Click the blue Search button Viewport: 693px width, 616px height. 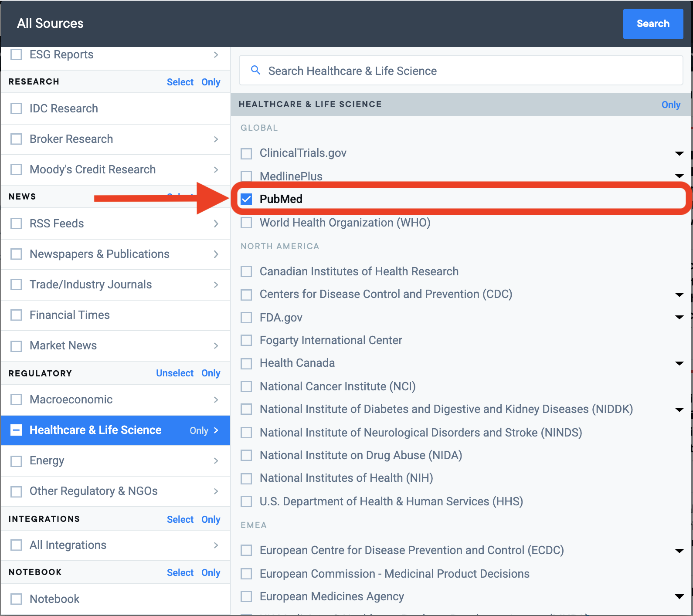(x=653, y=24)
